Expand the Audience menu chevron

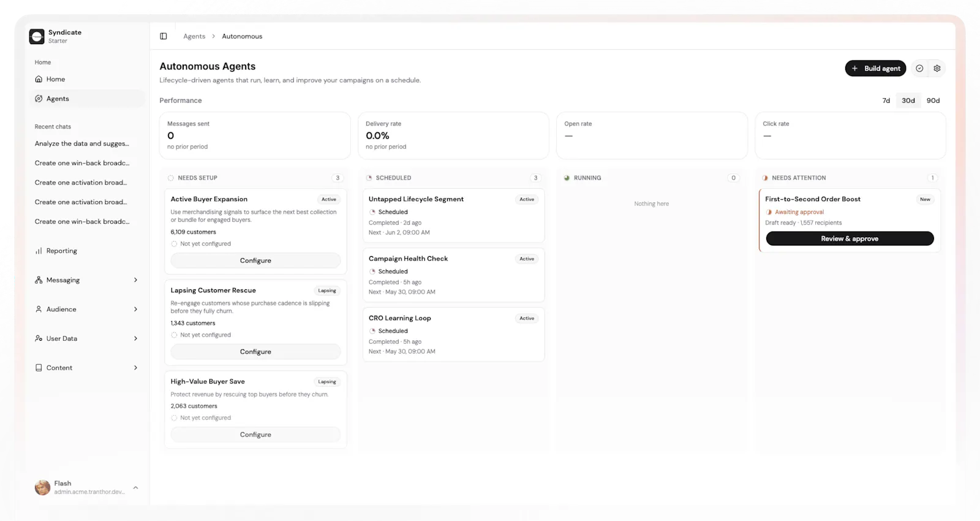point(135,310)
